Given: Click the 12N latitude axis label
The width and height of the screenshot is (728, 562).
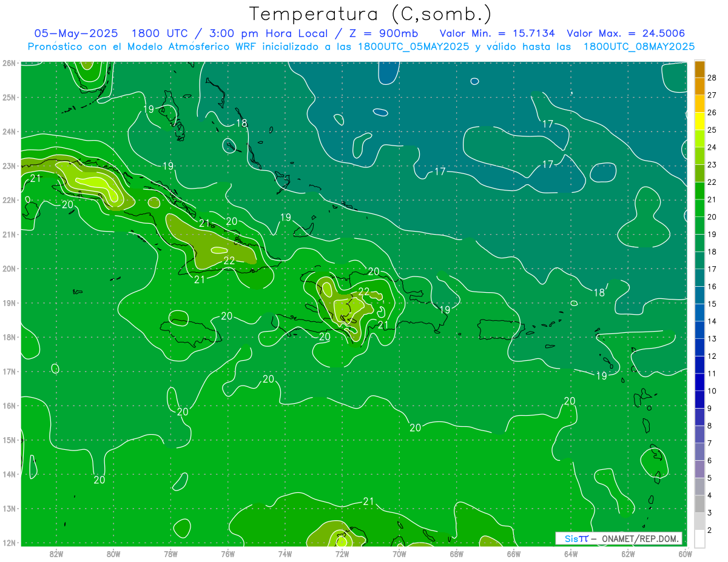Looking at the screenshot, I should pos(8,543).
